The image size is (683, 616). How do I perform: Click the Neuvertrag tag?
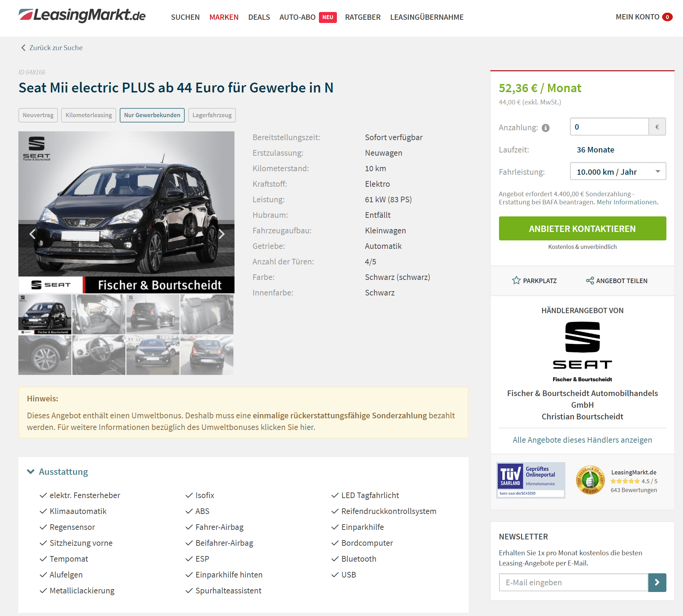38,115
